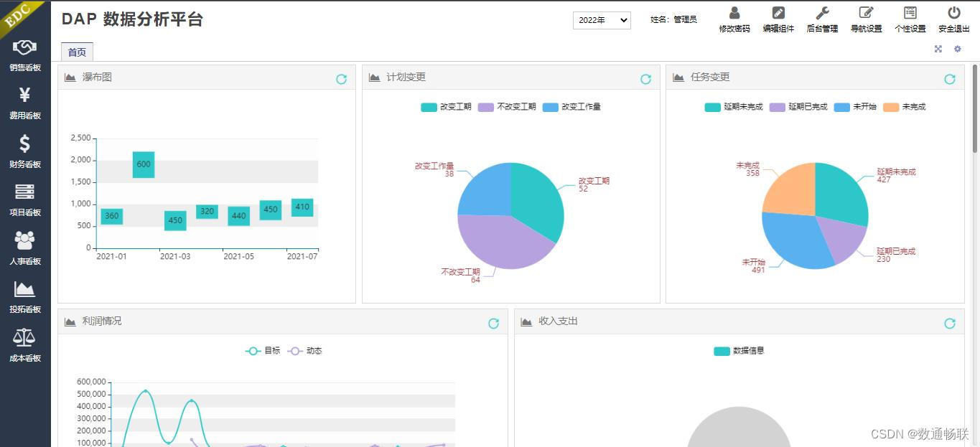Image resolution: width=980 pixels, height=447 pixels.
Task: Click the waterfall bar labeled 410
Action: click(302, 207)
